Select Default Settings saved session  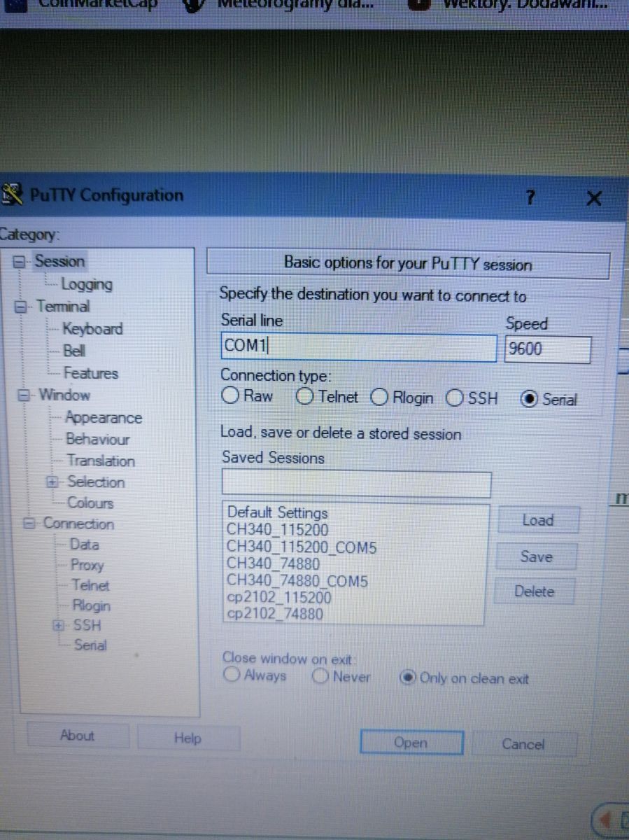278,512
